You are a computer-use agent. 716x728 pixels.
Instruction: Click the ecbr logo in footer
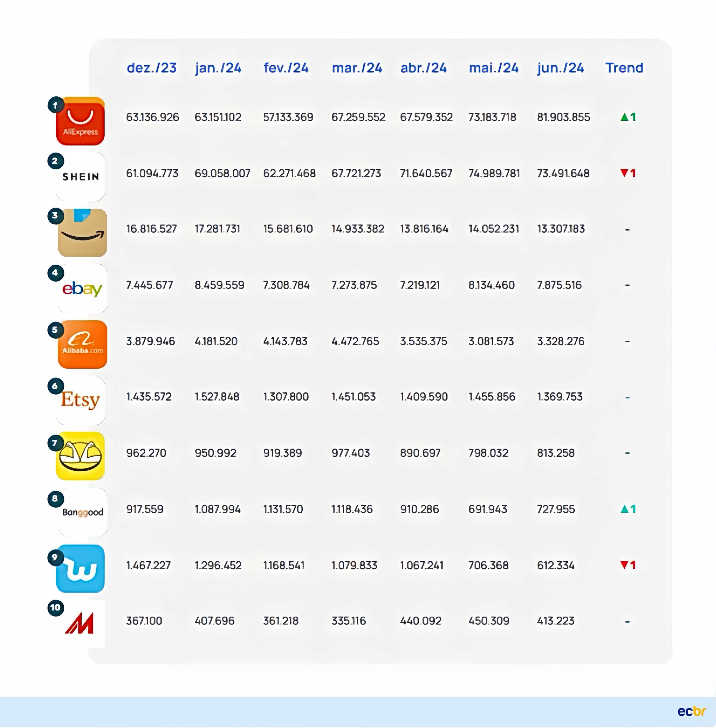[x=691, y=711]
